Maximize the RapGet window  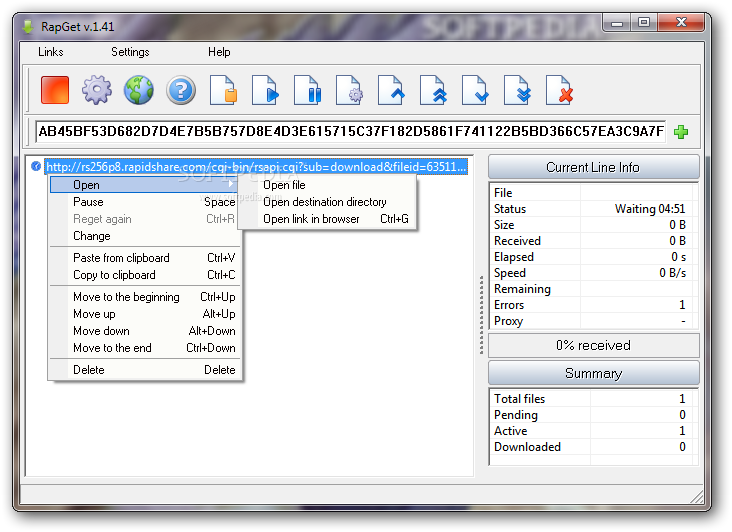point(644,22)
